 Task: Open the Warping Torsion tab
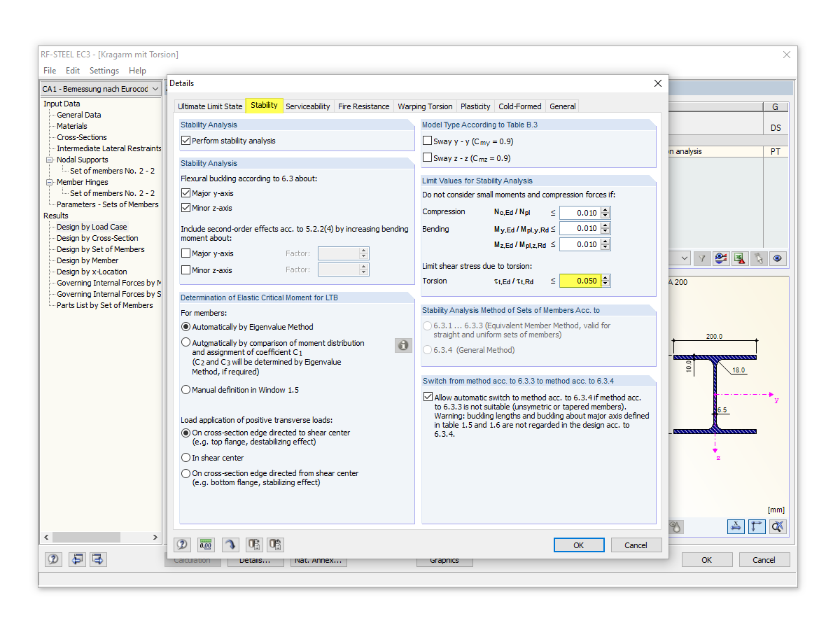(x=425, y=106)
